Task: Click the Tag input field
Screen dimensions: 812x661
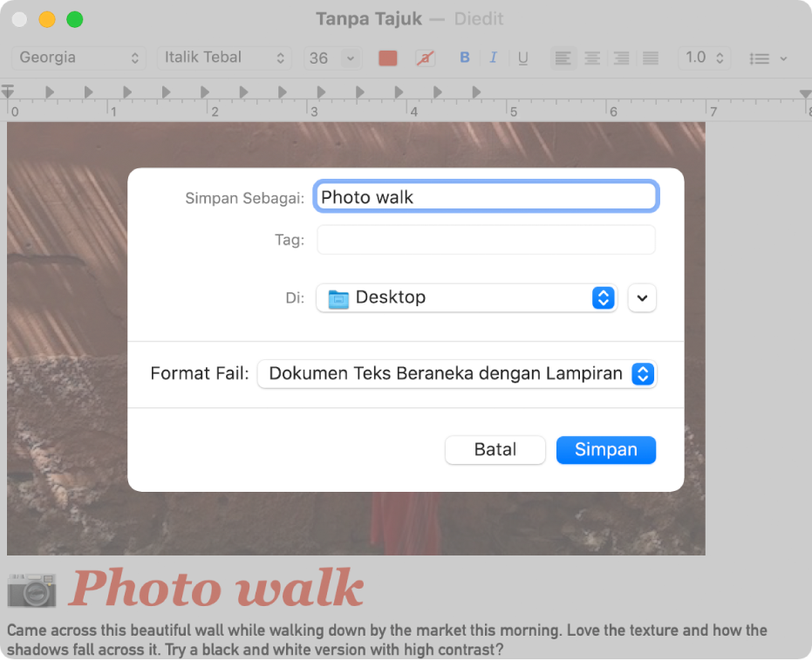Action: click(x=487, y=240)
